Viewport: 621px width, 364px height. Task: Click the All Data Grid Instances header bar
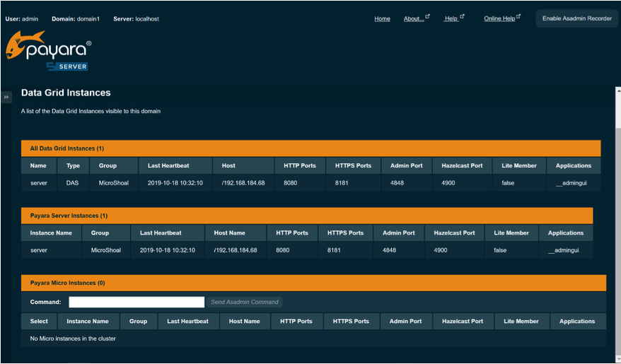(310, 148)
